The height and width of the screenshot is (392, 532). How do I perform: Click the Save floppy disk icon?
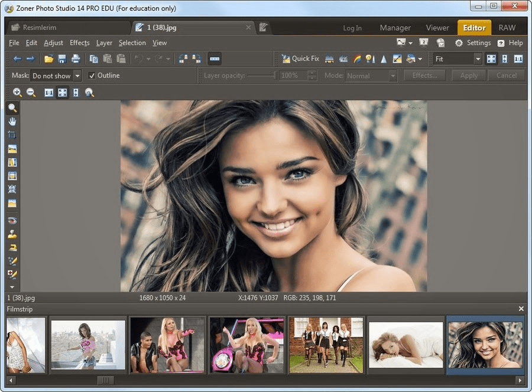click(62, 59)
